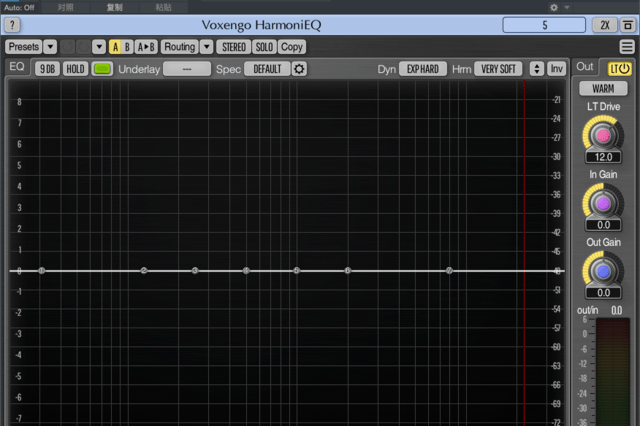
Task: Click the In Gain knob
Action: tap(603, 204)
